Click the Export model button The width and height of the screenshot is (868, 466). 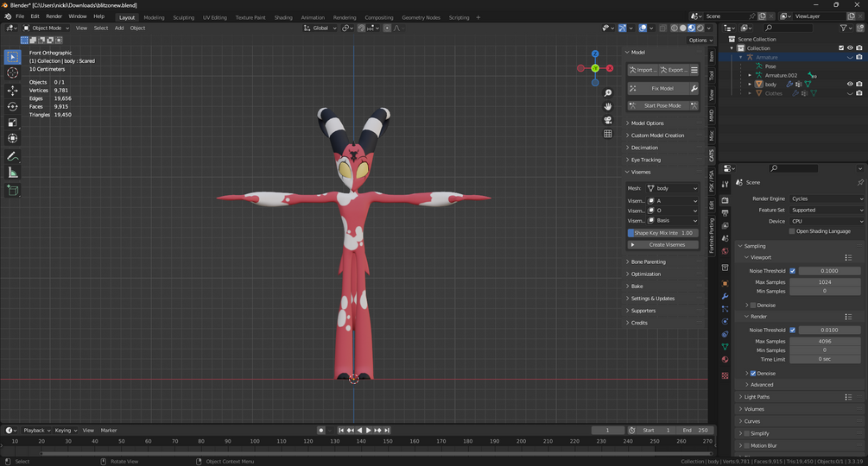(x=674, y=70)
